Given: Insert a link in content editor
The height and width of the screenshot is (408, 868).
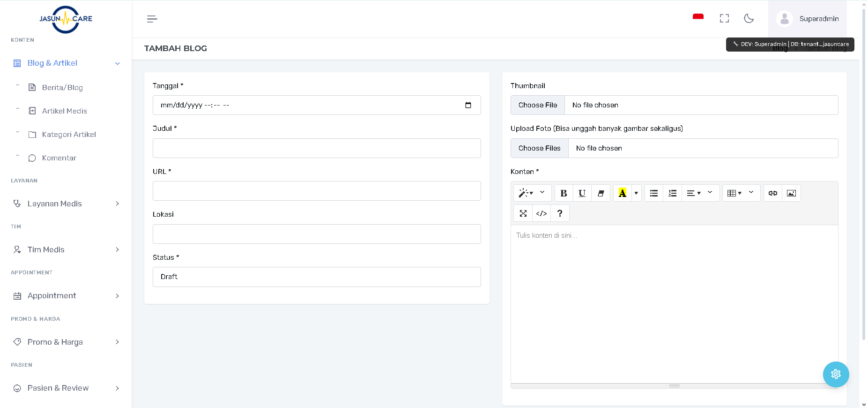Looking at the screenshot, I should [772, 193].
